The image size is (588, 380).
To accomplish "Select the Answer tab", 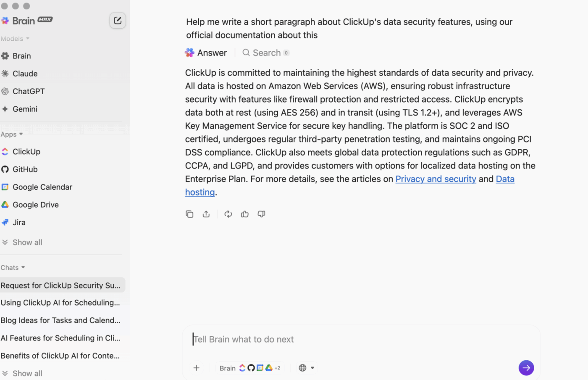I will point(206,53).
